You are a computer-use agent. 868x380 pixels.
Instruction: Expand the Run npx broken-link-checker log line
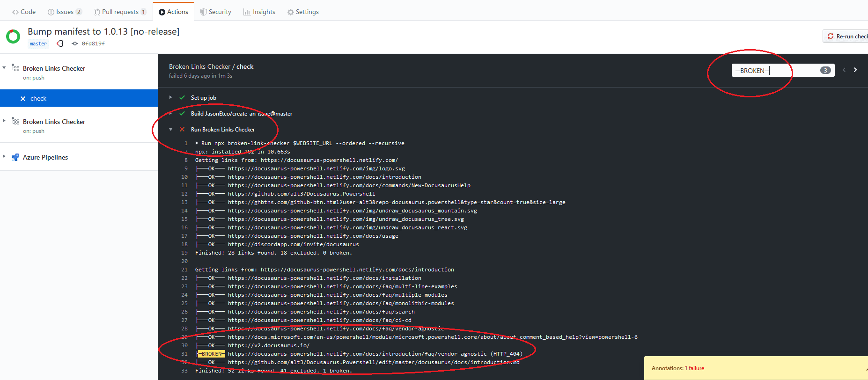pyautogui.click(x=197, y=143)
